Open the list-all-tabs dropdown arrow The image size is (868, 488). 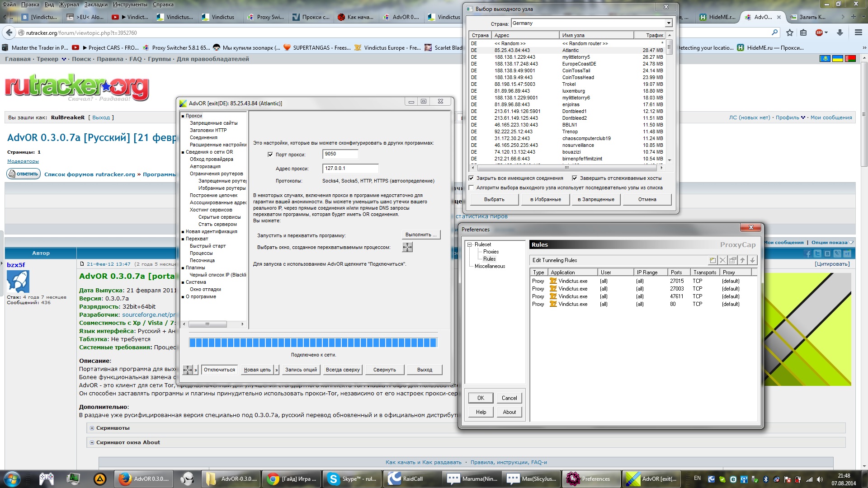point(863,17)
